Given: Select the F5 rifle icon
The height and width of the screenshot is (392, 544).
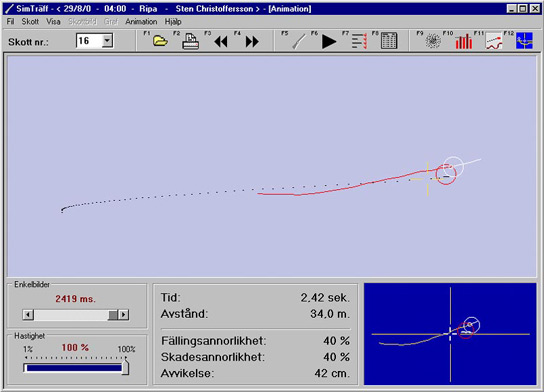Looking at the screenshot, I should (x=299, y=42).
